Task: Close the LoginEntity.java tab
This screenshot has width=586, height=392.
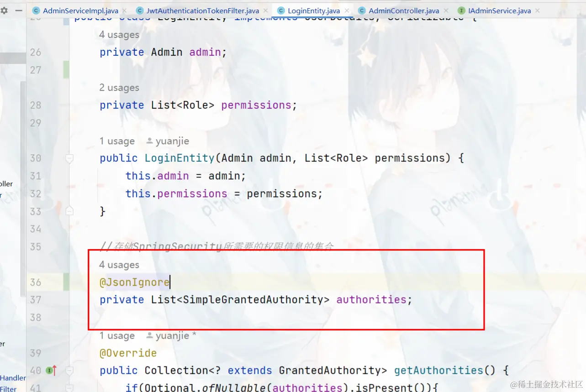Action: 347,10
